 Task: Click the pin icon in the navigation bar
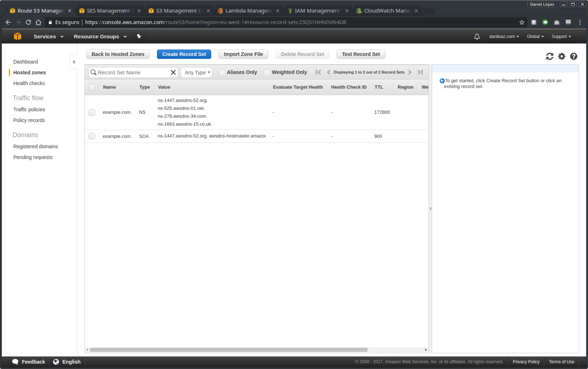pos(139,36)
